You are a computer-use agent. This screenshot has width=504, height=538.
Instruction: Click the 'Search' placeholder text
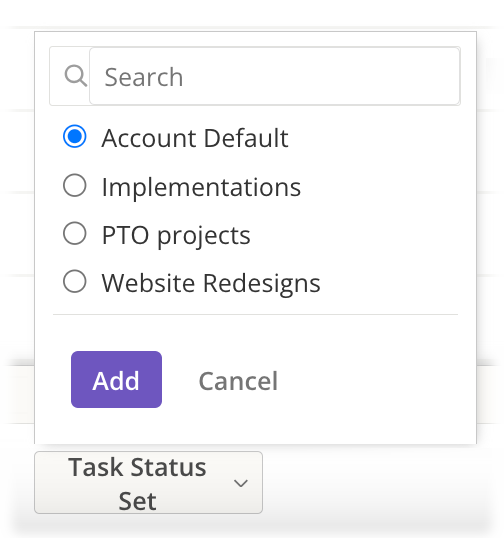(144, 77)
